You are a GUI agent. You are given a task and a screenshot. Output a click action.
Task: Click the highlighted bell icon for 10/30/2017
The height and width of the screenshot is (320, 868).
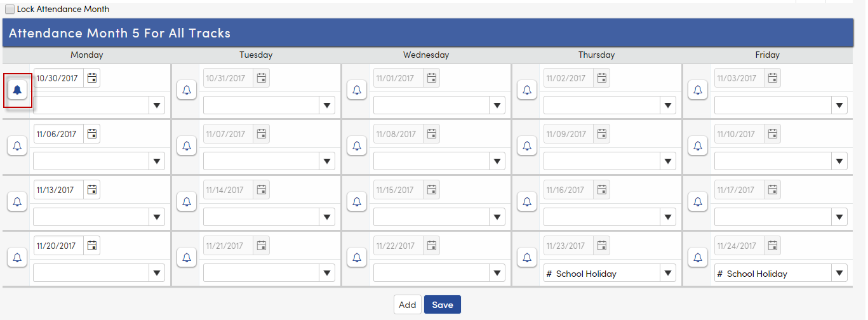pyautogui.click(x=17, y=90)
